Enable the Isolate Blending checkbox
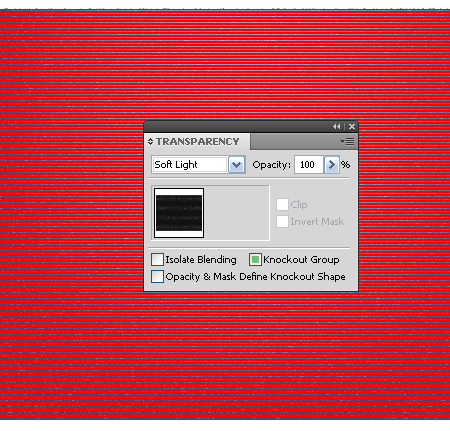 157,259
